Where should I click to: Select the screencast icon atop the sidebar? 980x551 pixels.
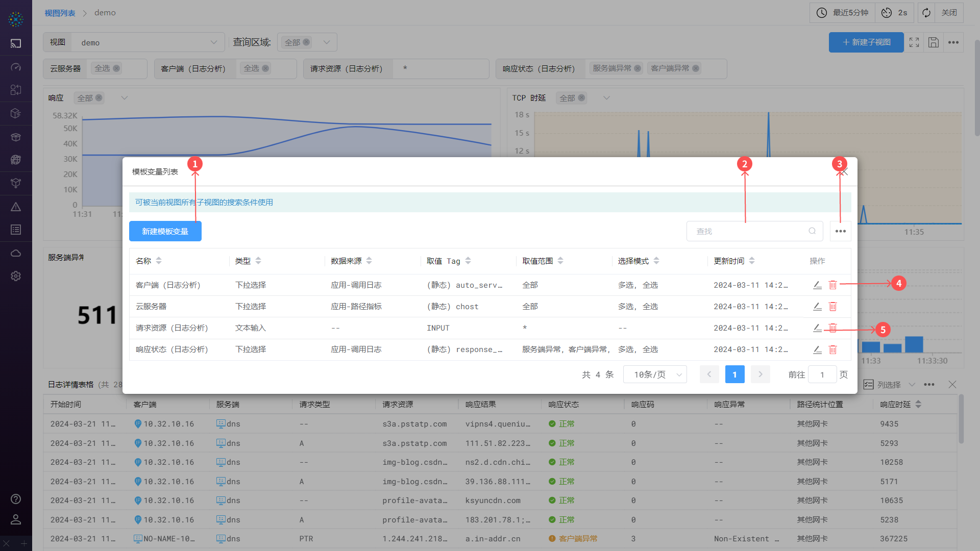tap(16, 43)
